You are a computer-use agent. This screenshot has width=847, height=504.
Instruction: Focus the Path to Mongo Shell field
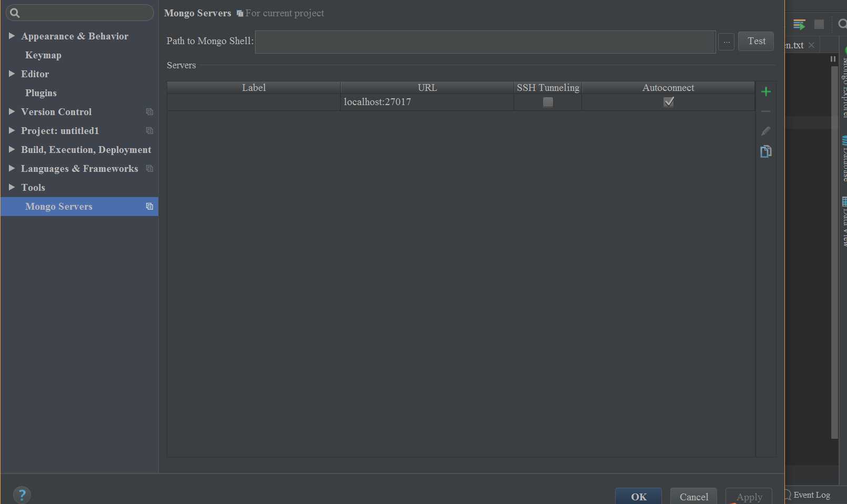[485, 42]
